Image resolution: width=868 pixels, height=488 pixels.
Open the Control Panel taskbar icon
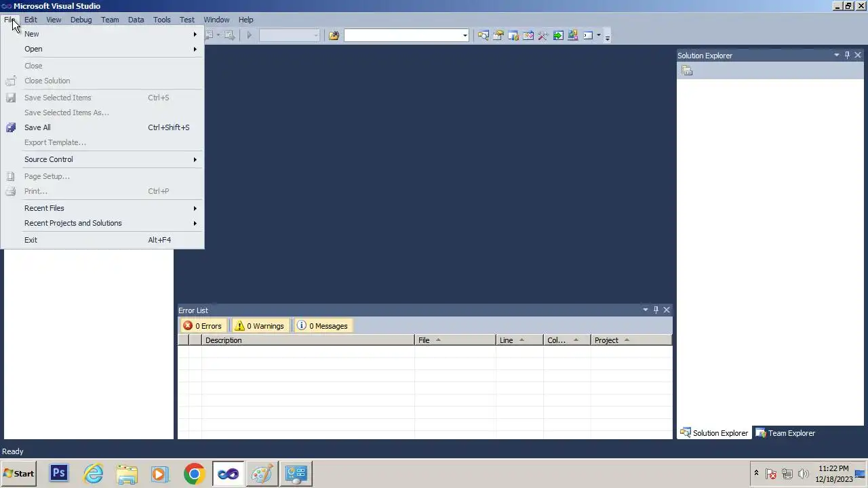tap(296, 474)
